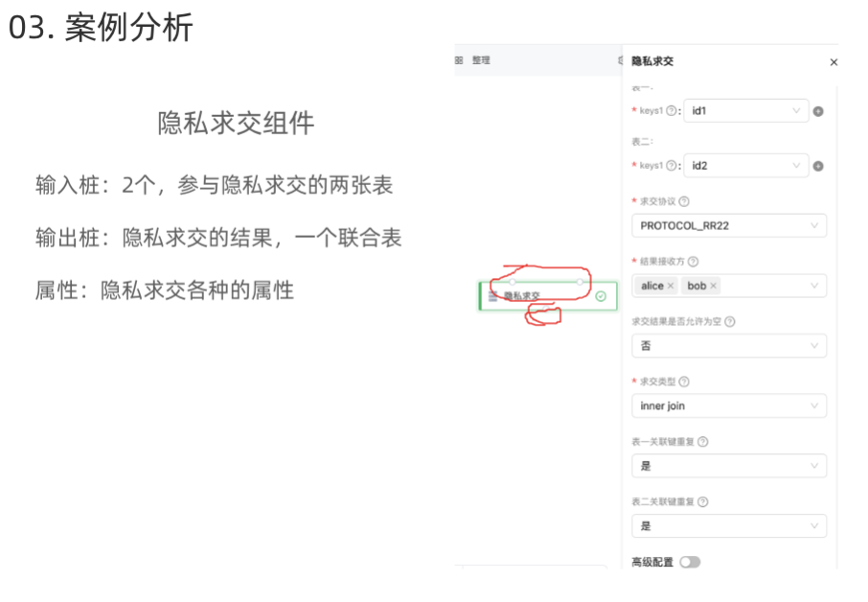Screen dimensions: 868x602
Task: Show help for 求交类型
Action: [684, 382]
